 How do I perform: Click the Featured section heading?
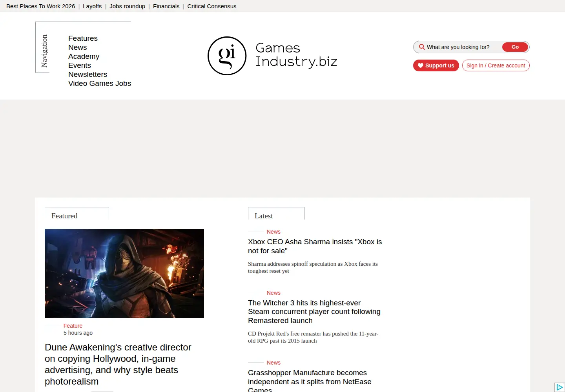pyautogui.click(x=64, y=216)
